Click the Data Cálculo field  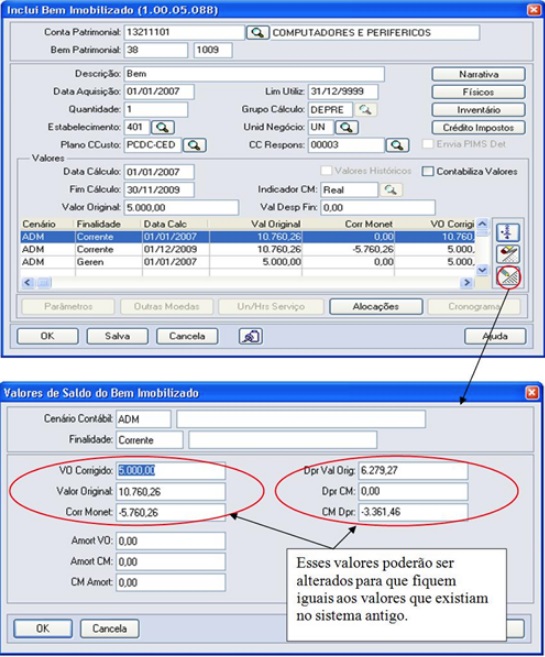click(x=159, y=172)
